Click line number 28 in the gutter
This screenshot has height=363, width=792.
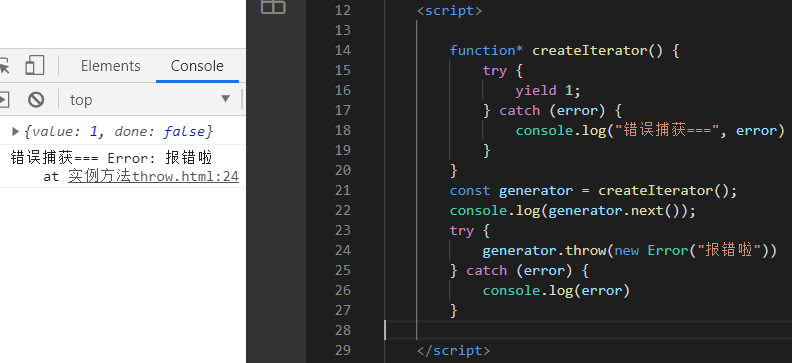coord(342,330)
